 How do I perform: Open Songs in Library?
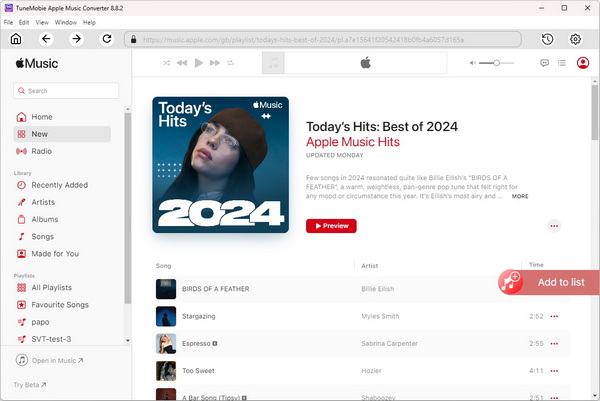62,236
